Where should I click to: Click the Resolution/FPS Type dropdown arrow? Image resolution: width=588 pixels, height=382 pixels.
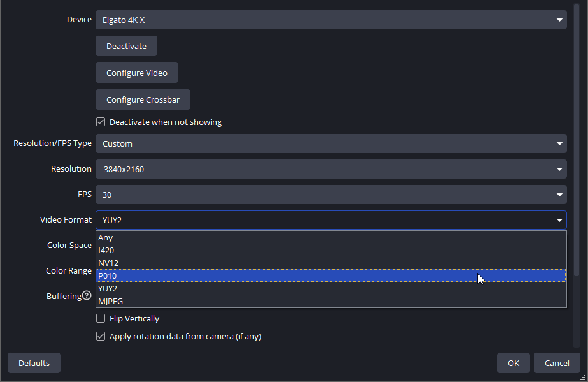[x=559, y=143]
